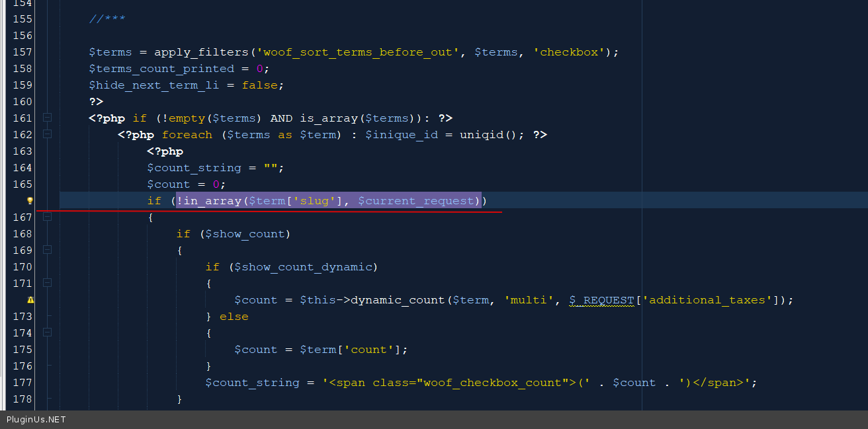This screenshot has height=429, width=868.
Task: Open the yellow warning icon in the gutter
Action: point(30,299)
